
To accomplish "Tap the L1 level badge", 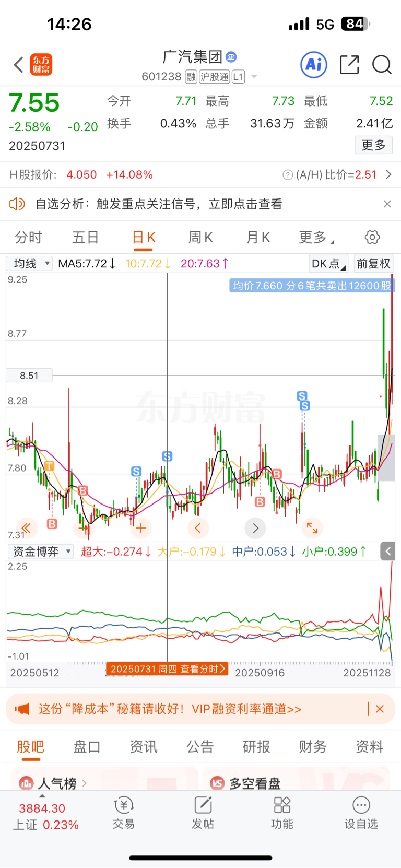I will (x=238, y=77).
